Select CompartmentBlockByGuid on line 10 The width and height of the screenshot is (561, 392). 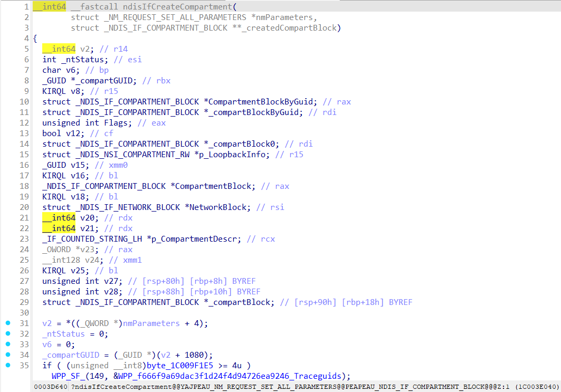coord(263,102)
